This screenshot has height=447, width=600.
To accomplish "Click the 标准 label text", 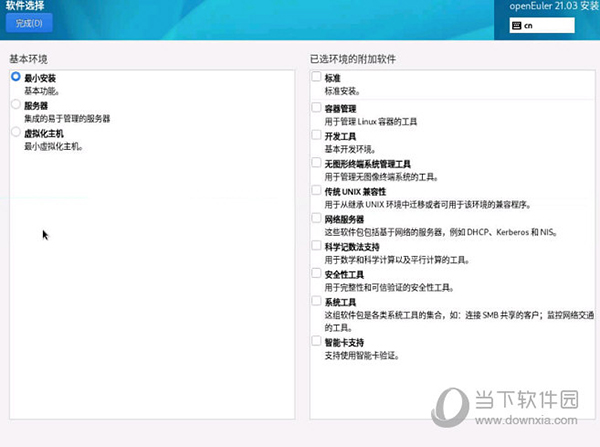I will point(333,78).
